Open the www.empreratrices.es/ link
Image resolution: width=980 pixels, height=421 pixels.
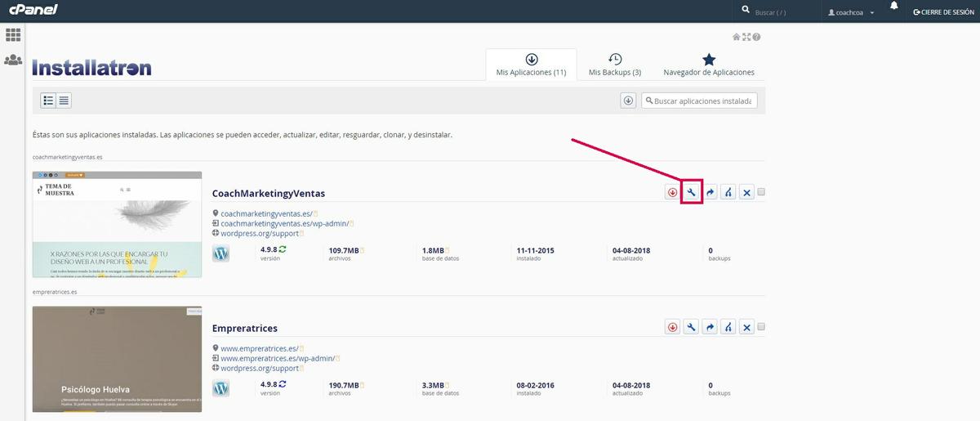pos(260,348)
